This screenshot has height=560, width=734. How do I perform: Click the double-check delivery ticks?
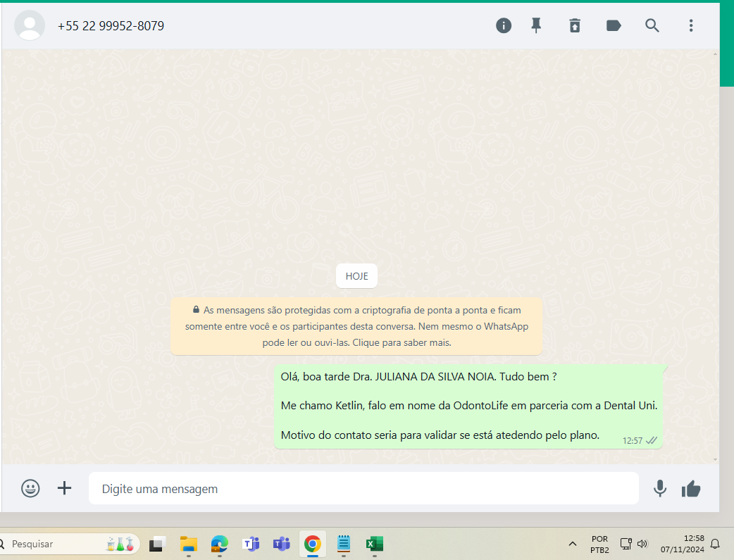point(652,440)
